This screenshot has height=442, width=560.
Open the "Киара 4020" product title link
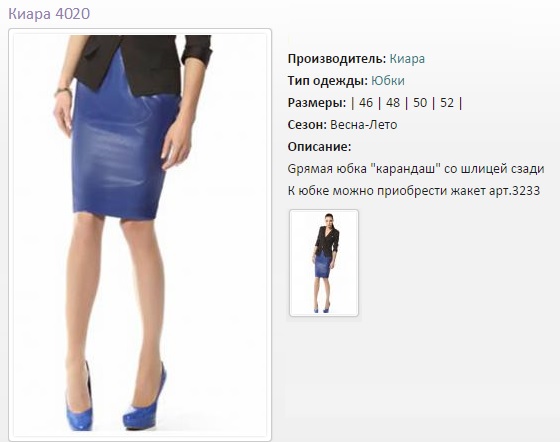point(49,14)
